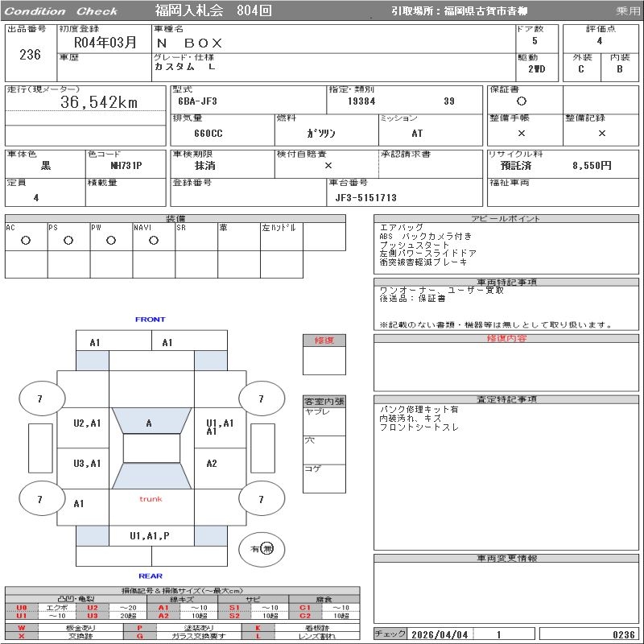Click the rear bumper panel U1,A1,P
Screen dimensions: 644x644
point(150,535)
